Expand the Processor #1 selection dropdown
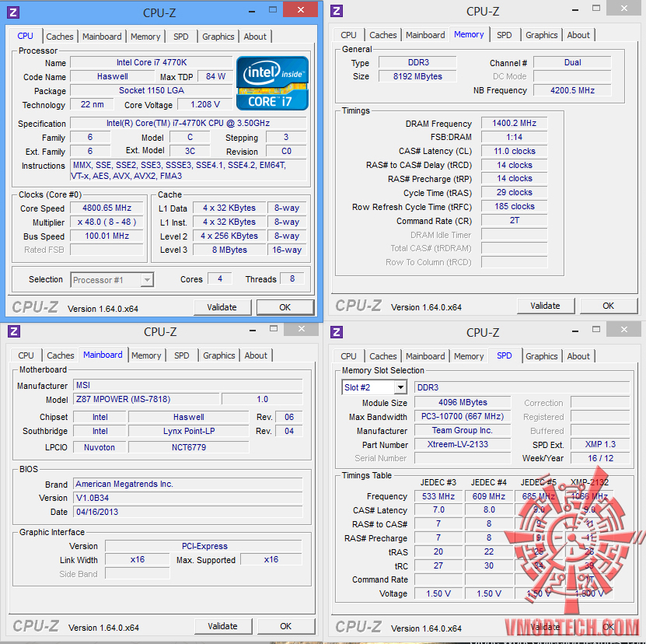The width and height of the screenshot is (646, 644). pos(147,280)
